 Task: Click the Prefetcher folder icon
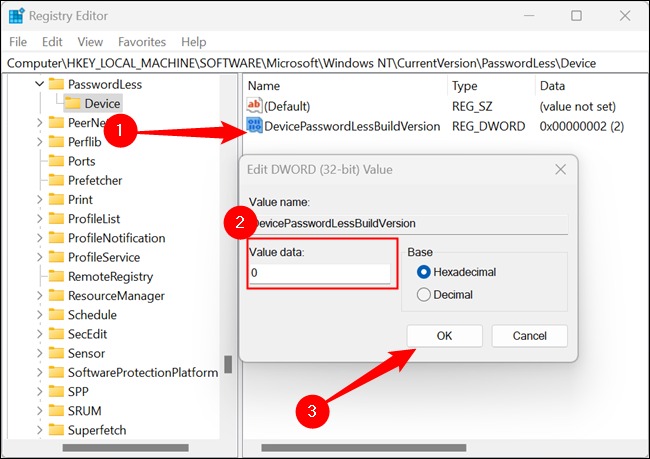click(x=56, y=180)
